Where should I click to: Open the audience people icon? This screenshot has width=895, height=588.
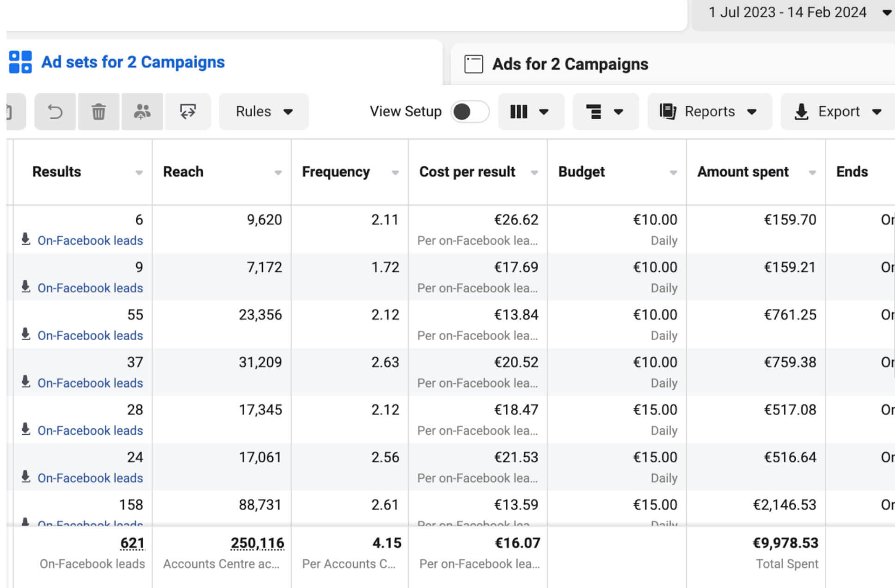[x=142, y=111]
